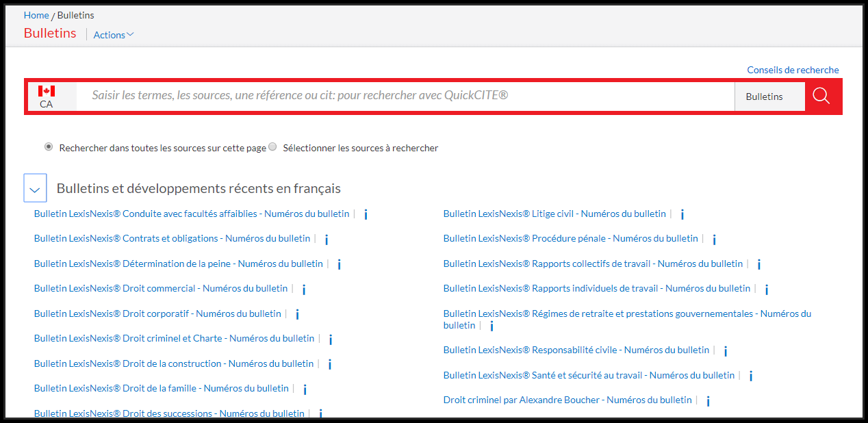Open Droit criminel par Alexandre Boucher link

567,400
